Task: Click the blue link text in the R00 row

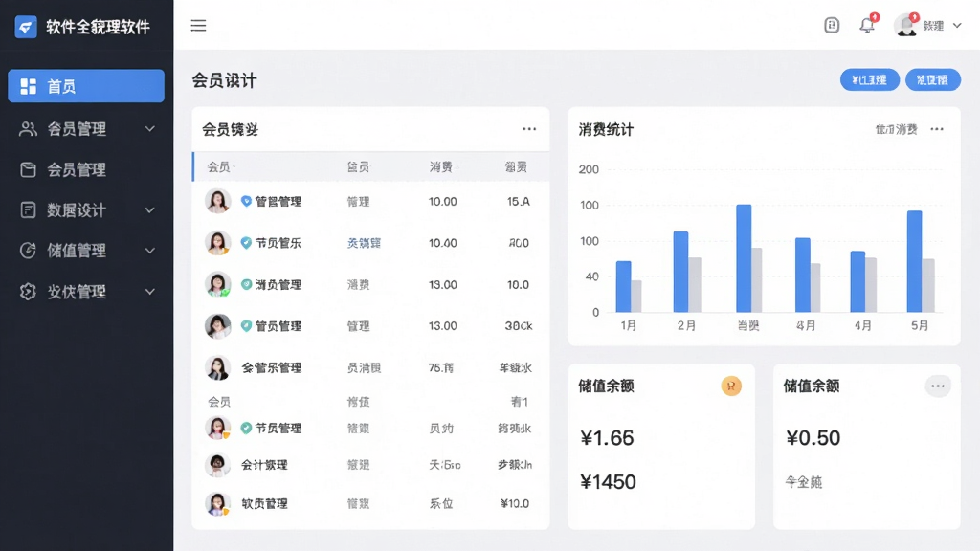Action: 364,243
